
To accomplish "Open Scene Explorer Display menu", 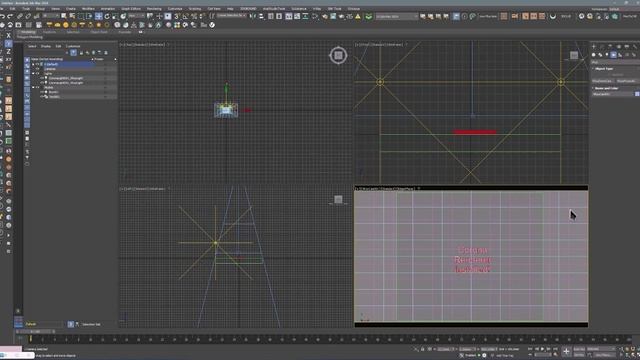I will tap(46, 46).
